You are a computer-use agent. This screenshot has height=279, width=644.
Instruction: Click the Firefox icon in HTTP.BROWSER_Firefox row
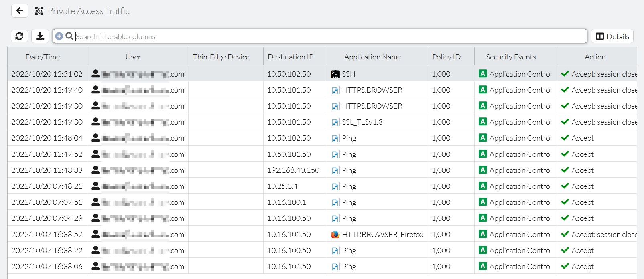coord(335,235)
